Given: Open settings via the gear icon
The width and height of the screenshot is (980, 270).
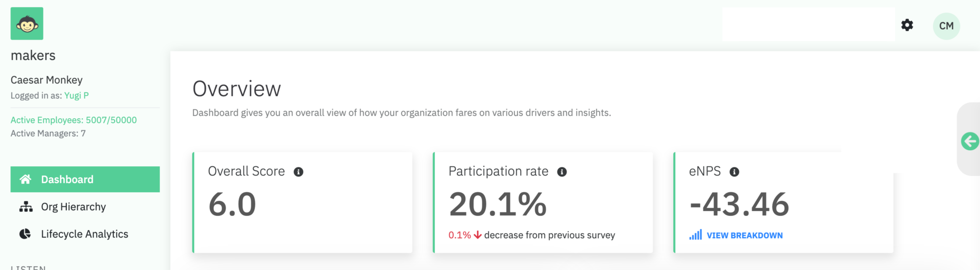Looking at the screenshot, I should coord(907,25).
